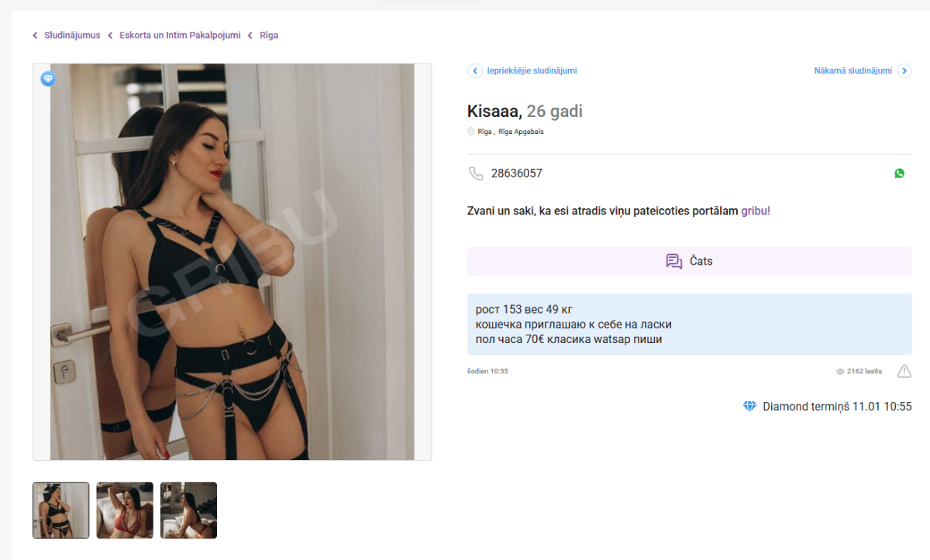
Task: Click the phone handset icon
Action: coord(476,173)
